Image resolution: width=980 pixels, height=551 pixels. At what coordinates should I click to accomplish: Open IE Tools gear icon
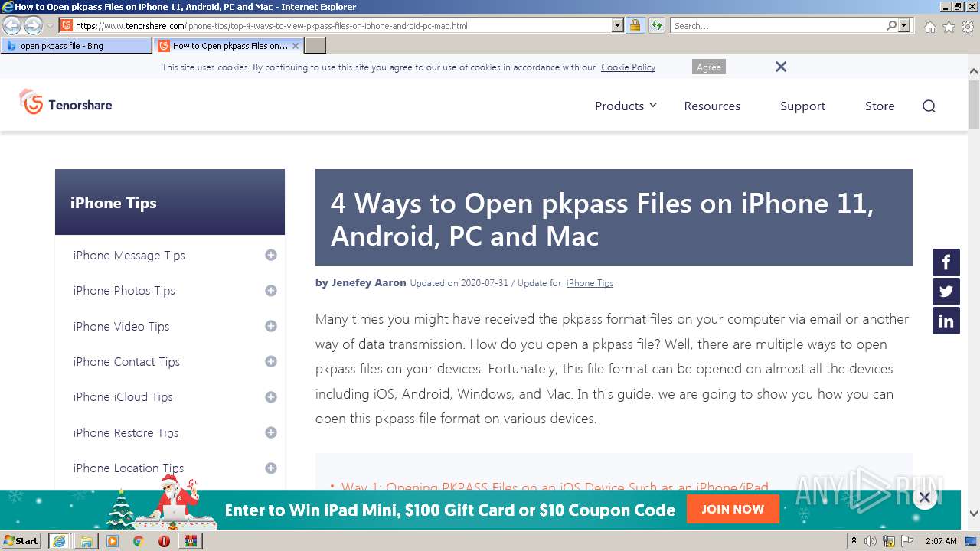(x=968, y=27)
